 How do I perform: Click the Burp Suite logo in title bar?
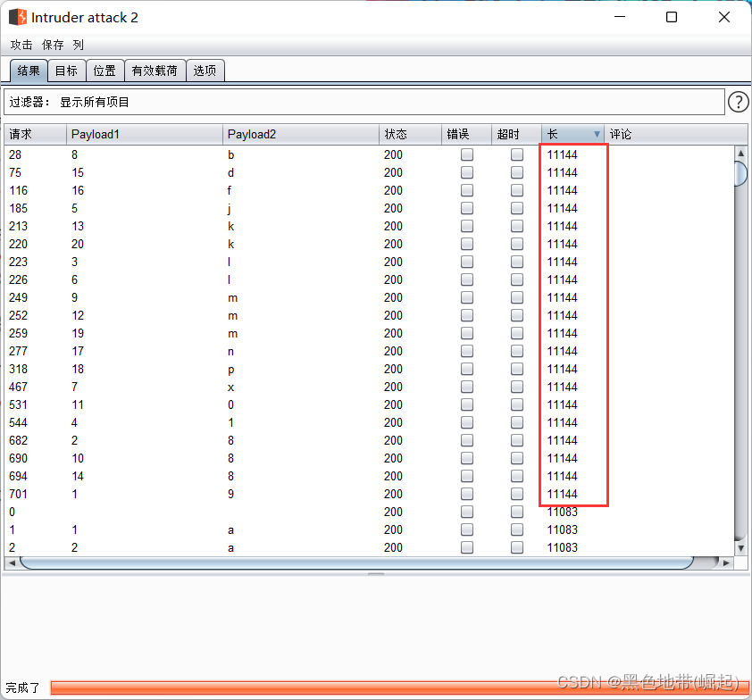pyautogui.click(x=18, y=17)
